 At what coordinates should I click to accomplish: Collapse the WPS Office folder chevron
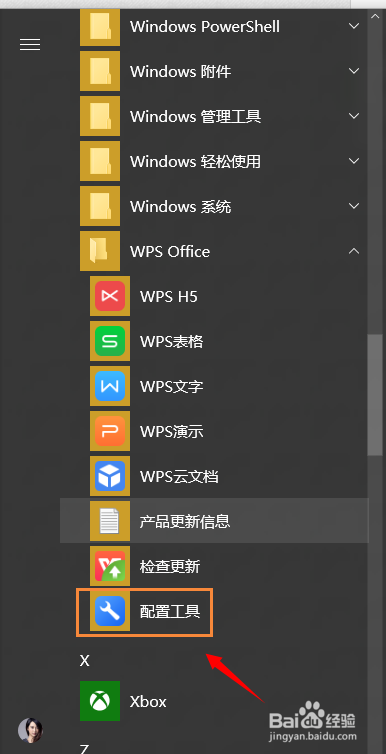point(354,251)
